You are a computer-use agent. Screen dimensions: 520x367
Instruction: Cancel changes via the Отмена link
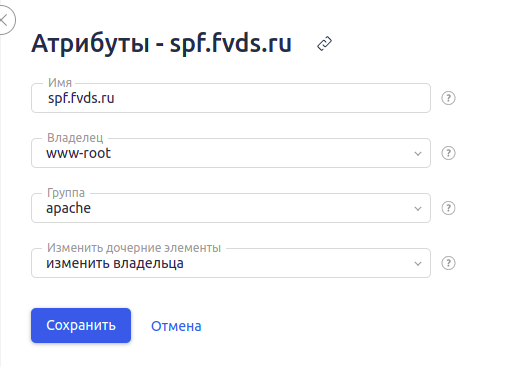coord(176,326)
